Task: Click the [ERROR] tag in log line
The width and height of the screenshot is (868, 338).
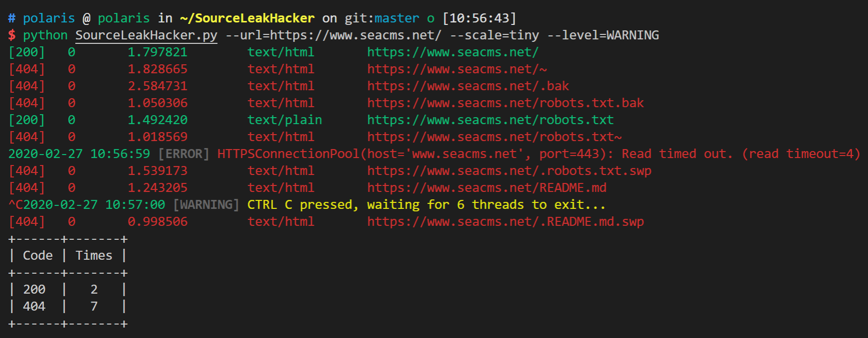Action: click(x=183, y=154)
